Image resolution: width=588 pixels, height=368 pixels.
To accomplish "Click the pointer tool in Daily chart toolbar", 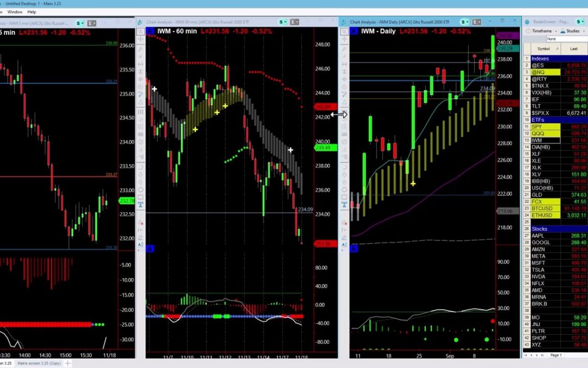I will [344, 32].
